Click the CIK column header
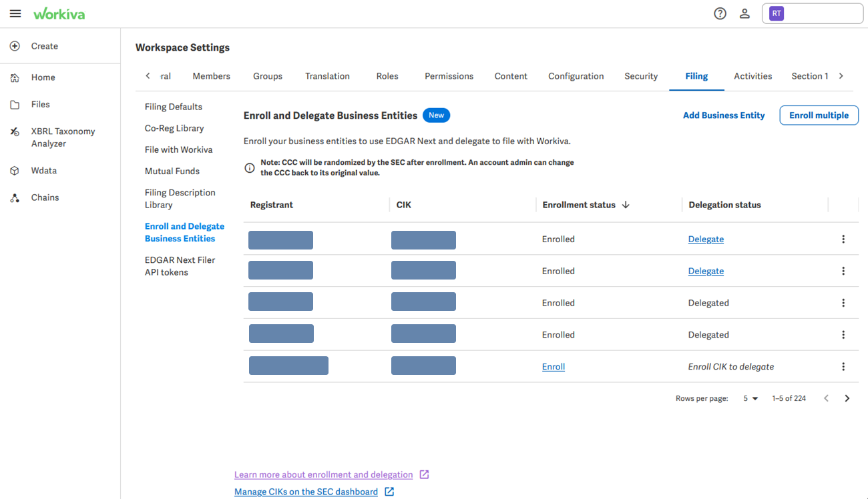Viewport: 868px width, 499px height. point(404,205)
